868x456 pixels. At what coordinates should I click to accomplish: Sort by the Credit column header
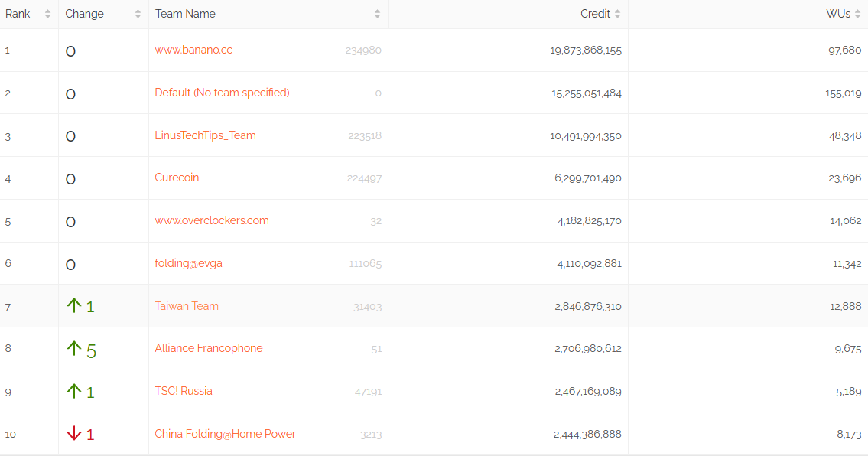[x=595, y=14]
